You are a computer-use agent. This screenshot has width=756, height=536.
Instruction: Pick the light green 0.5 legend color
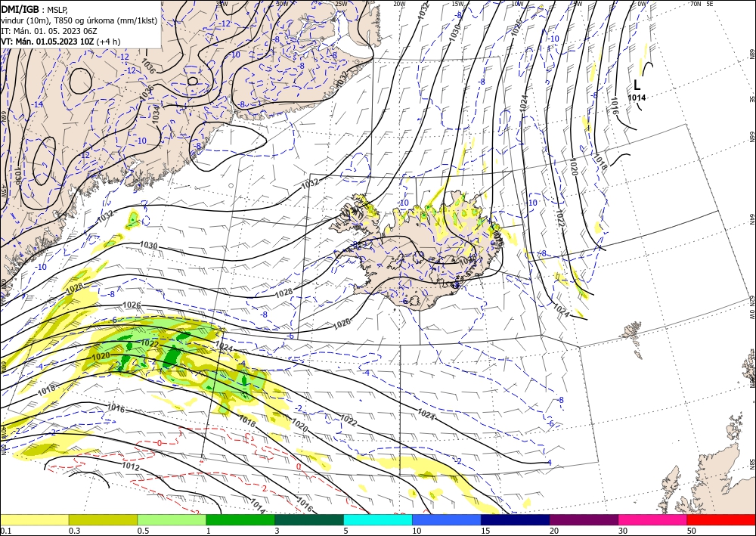pos(172,519)
